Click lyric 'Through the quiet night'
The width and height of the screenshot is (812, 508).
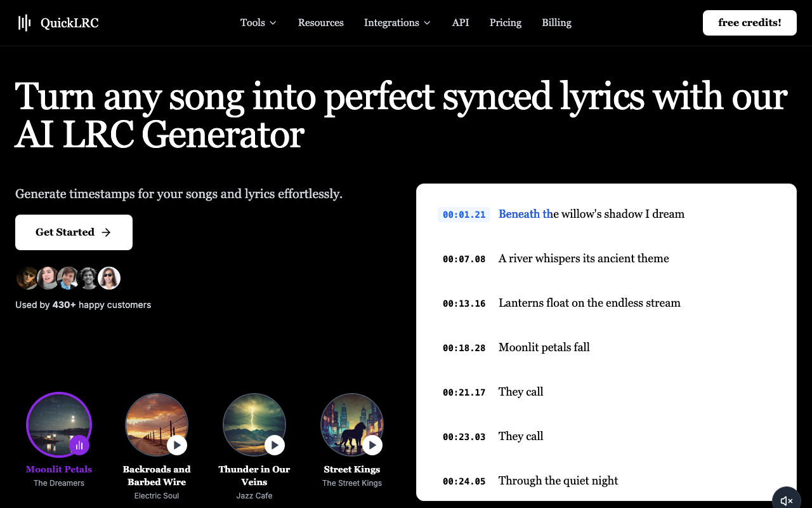click(x=558, y=481)
